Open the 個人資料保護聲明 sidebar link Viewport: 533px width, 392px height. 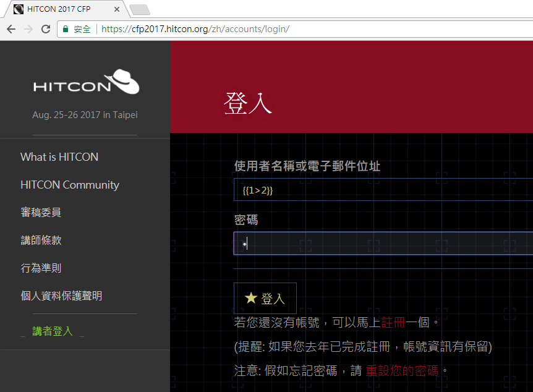pyautogui.click(x=61, y=296)
